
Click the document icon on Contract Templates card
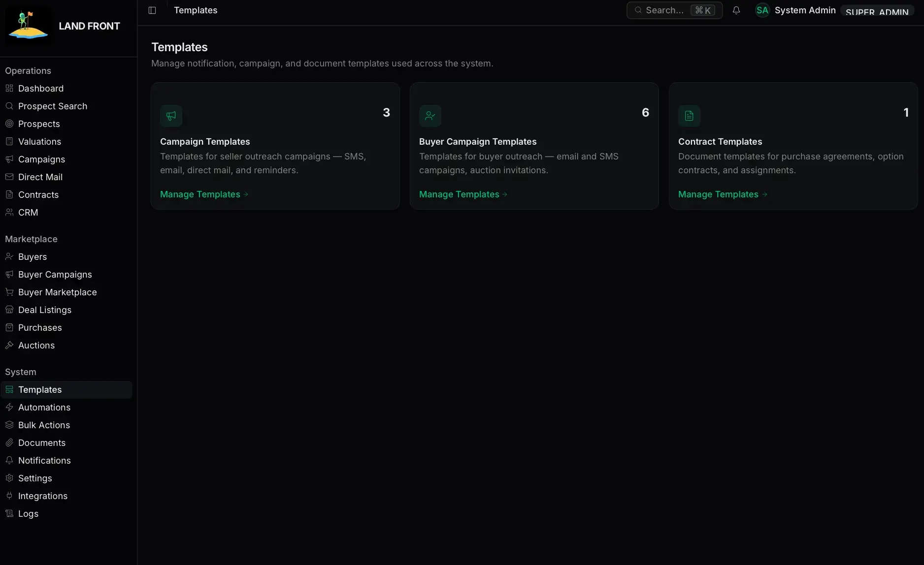(x=689, y=116)
